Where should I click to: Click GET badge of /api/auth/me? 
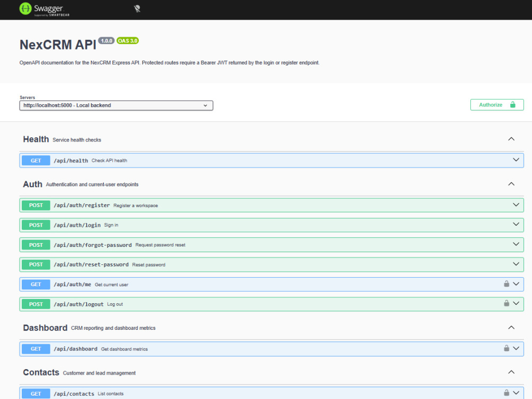(36, 284)
